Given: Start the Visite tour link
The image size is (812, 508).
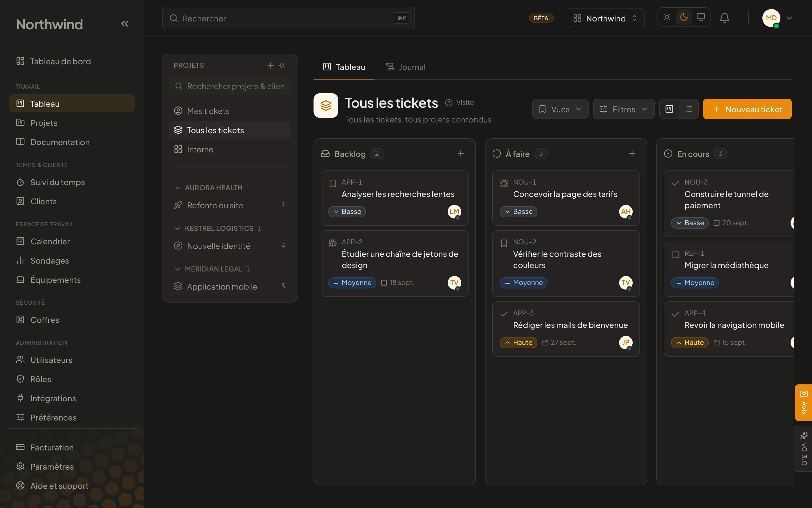Looking at the screenshot, I should pyautogui.click(x=459, y=102).
